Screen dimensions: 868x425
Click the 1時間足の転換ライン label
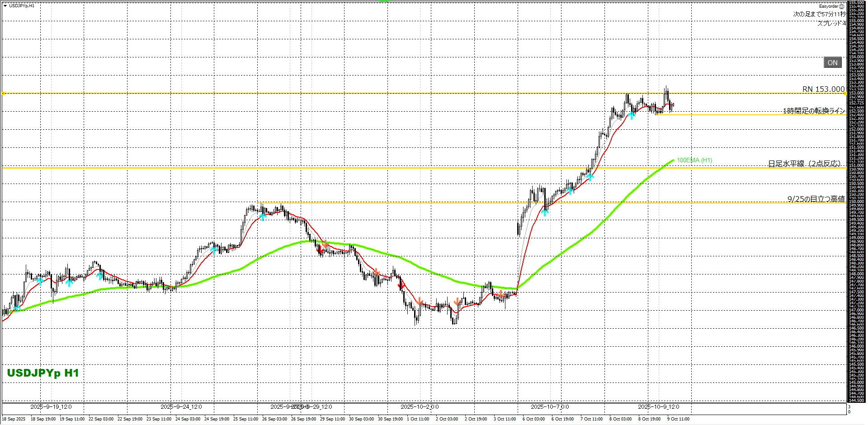point(813,111)
